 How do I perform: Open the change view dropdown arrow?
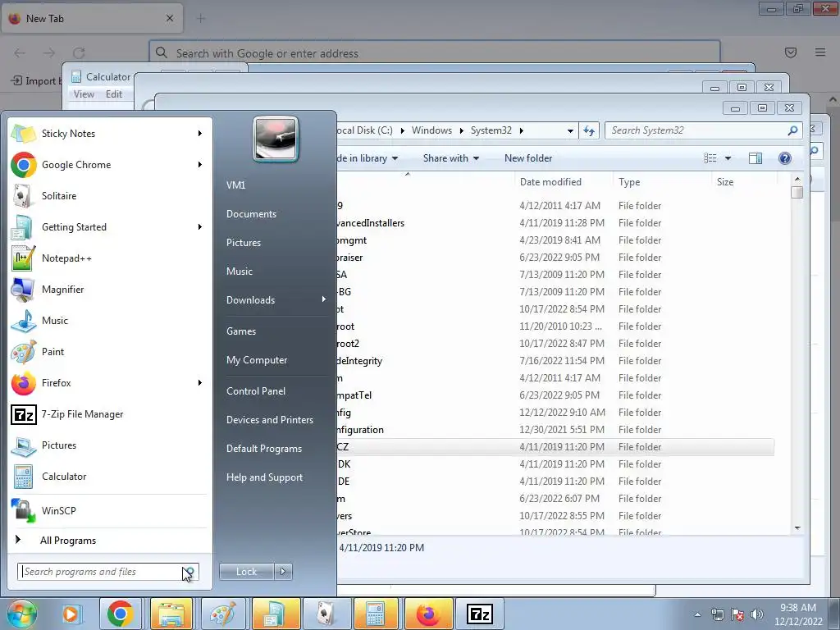[728, 158]
